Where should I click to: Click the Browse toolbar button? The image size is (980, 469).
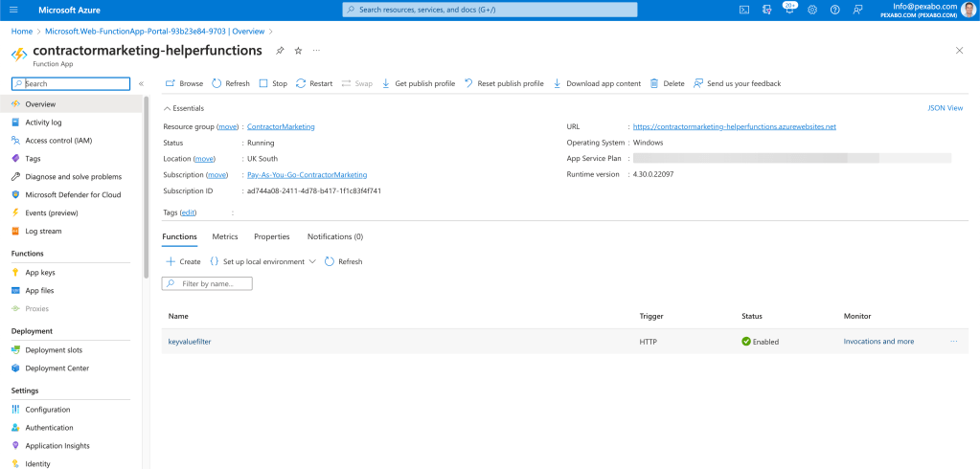click(184, 83)
